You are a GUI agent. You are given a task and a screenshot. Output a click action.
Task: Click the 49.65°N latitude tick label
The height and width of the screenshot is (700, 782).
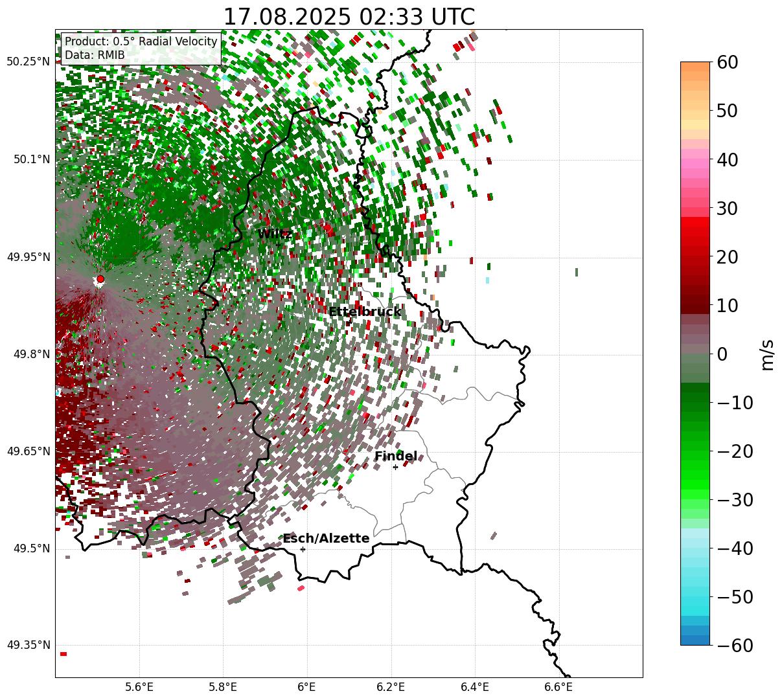(29, 451)
